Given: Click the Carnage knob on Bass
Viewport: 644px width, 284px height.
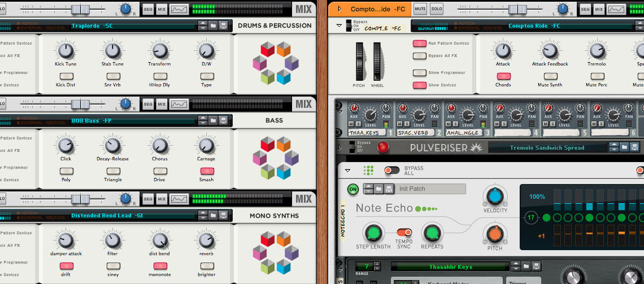Looking at the screenshot, I should pyautogui.click(x=206, y=146).
